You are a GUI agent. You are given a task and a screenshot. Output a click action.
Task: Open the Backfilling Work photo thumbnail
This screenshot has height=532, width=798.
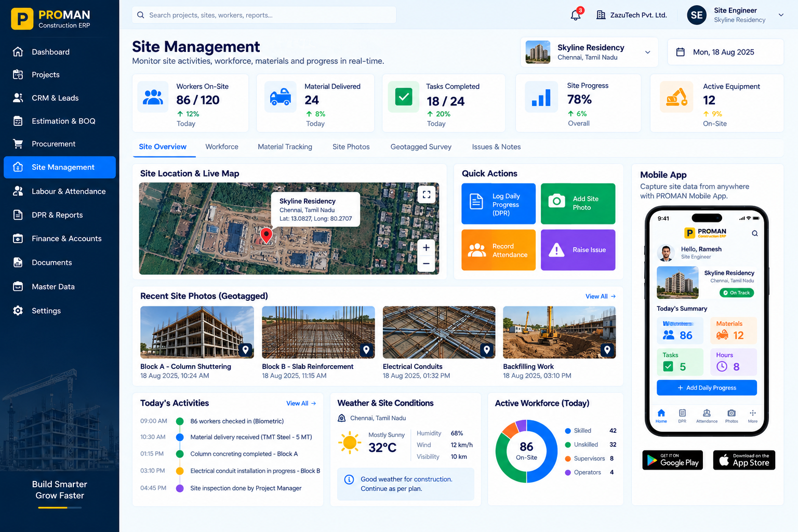click(x=559, y=332)
